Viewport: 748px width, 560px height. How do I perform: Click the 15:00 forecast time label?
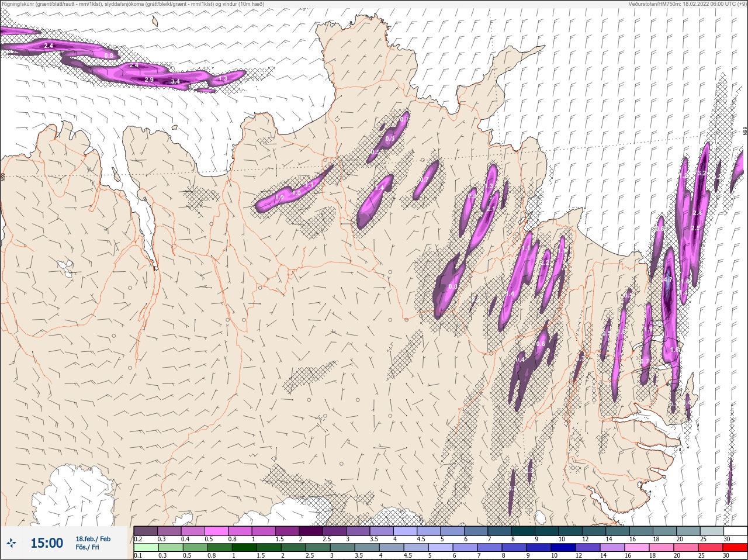point(47,543)
